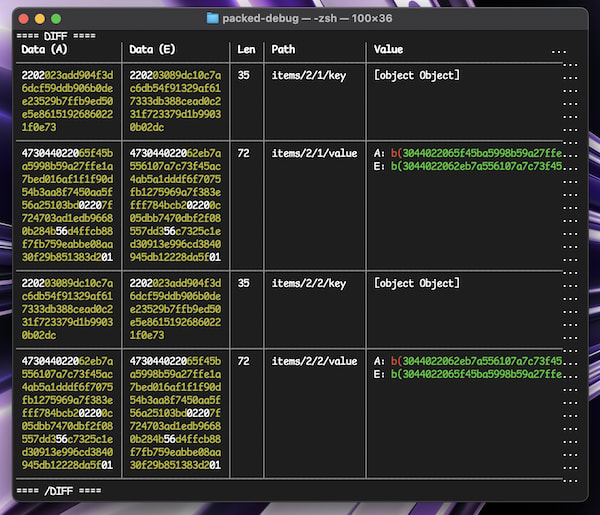Select '0b02dc' in Data (E), items/2/1/key row
Image resolution: width=600 pixels, height=515 pixels.
[147, 127]
